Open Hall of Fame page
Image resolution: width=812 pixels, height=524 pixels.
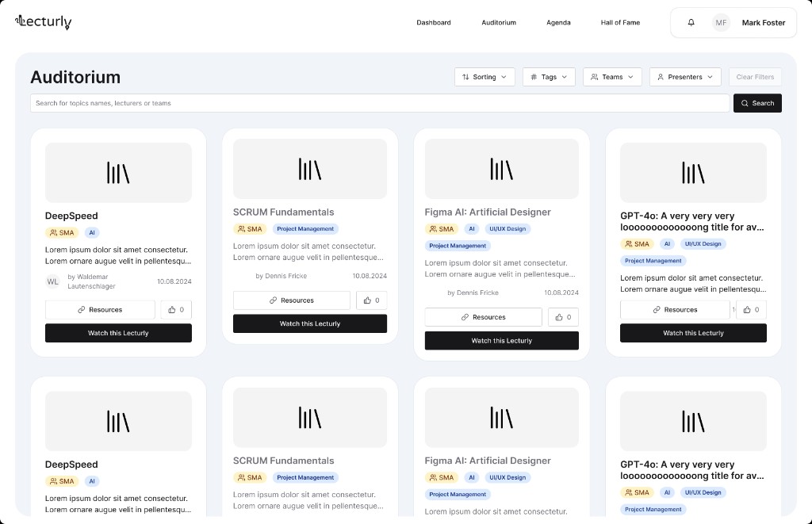pyautogui.click(x=620, y=23)
